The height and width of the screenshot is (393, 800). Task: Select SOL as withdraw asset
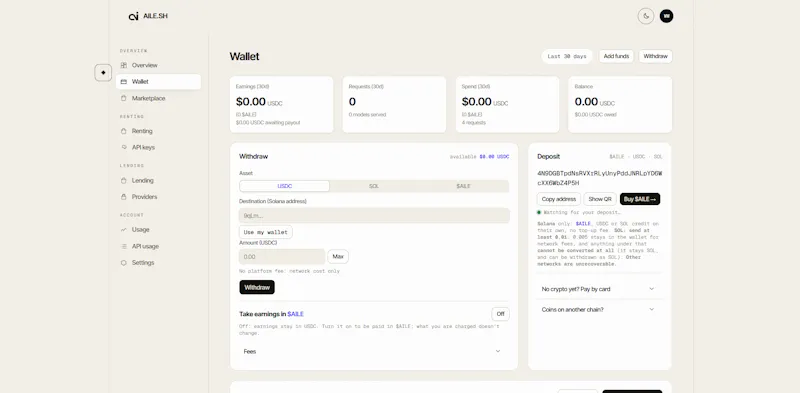(374, 186)
